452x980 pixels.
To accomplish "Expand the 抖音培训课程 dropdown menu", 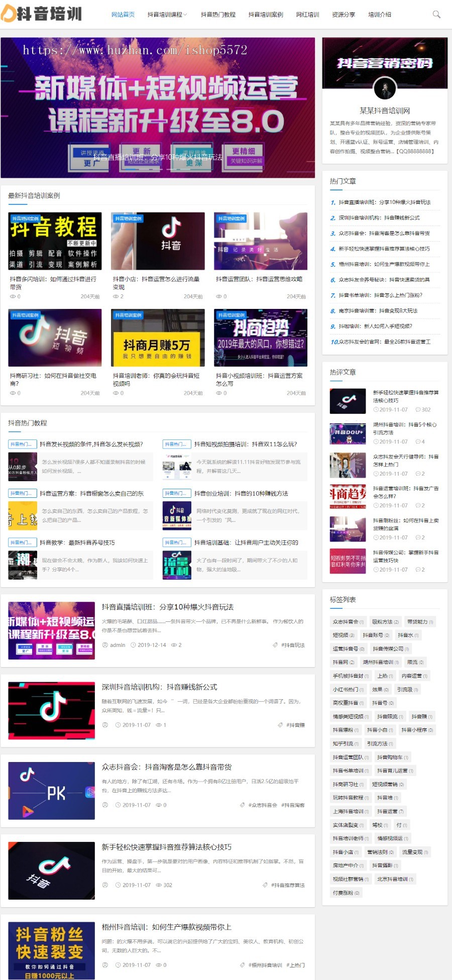I will 167,15.
